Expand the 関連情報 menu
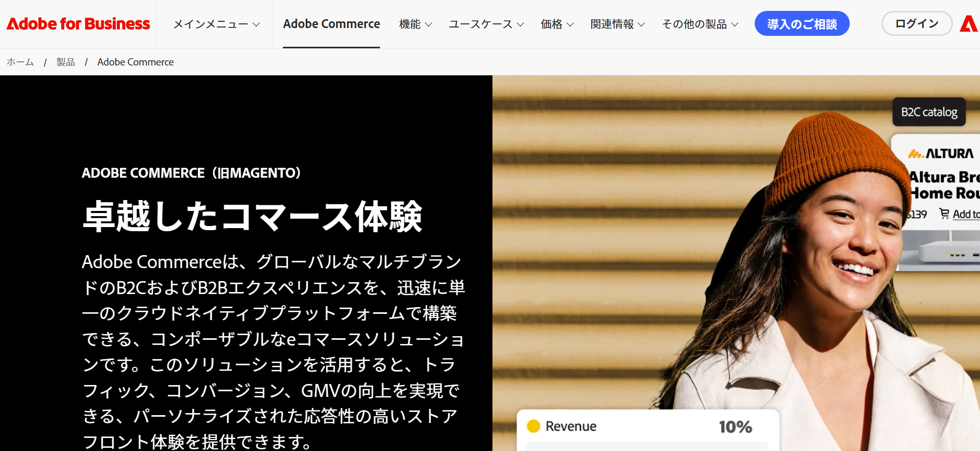Image resolution: width=980 pixels, height=451 pixels. coord(618,24)
